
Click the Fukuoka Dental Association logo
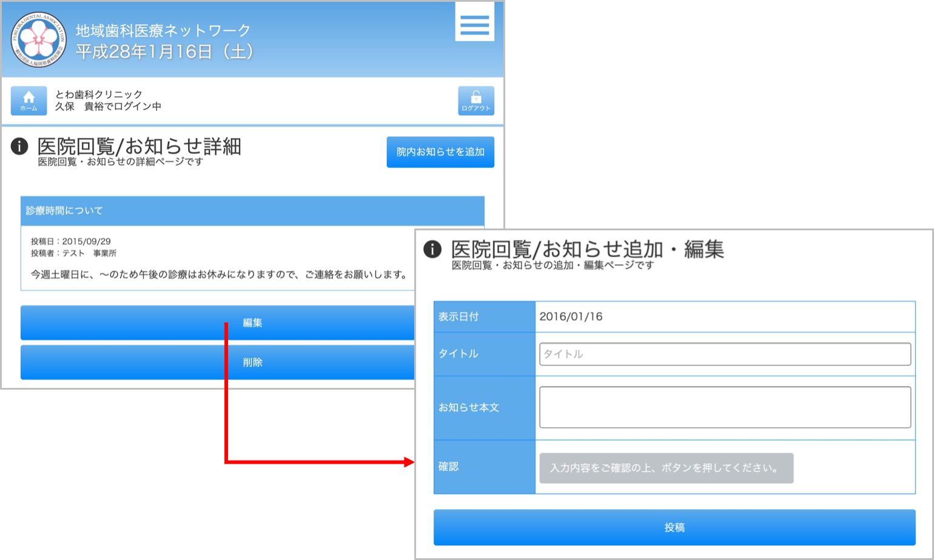39,39
